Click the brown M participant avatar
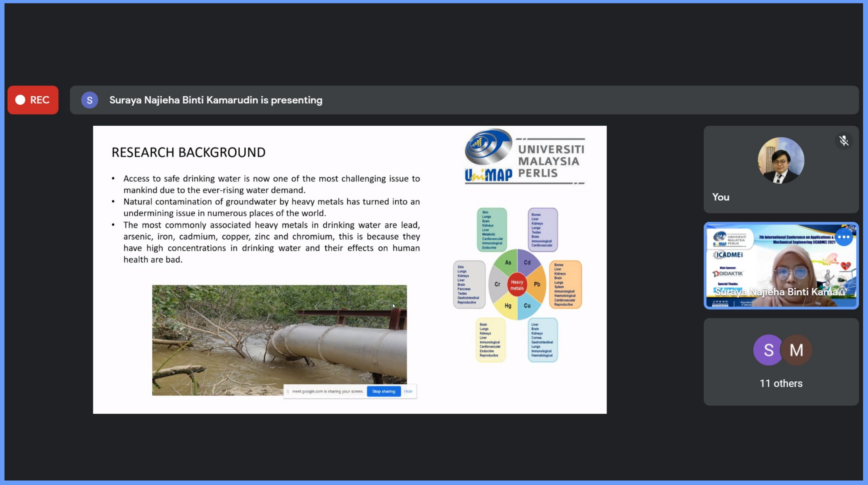868x485 pixels. coord(797,350)
